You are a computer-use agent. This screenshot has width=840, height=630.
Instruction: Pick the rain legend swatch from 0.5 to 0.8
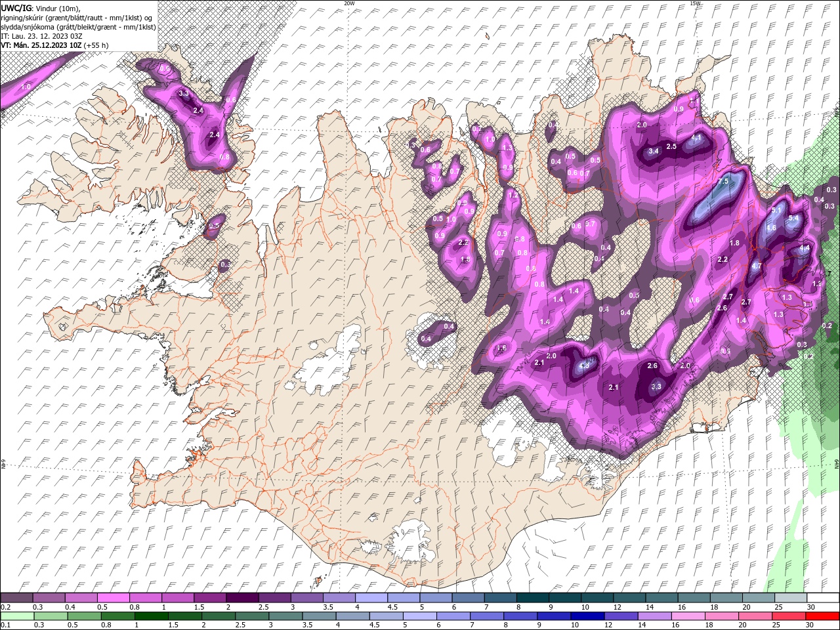[84, 616]
